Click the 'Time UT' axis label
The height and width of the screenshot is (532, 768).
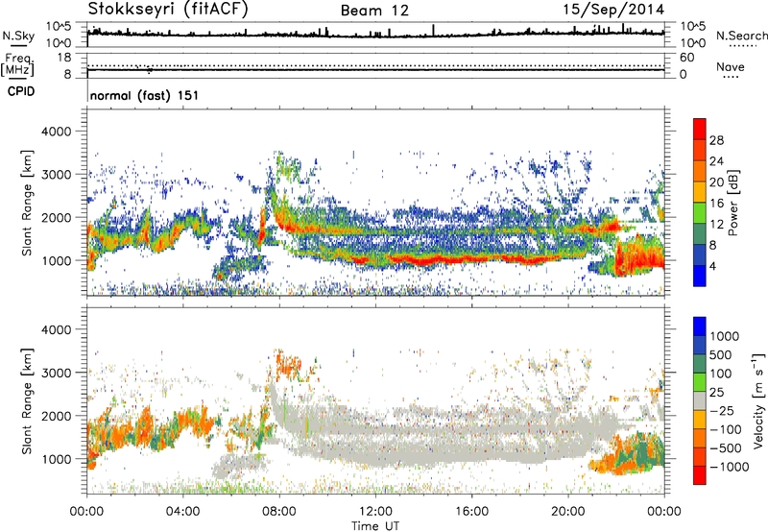(x=375, y=526)
